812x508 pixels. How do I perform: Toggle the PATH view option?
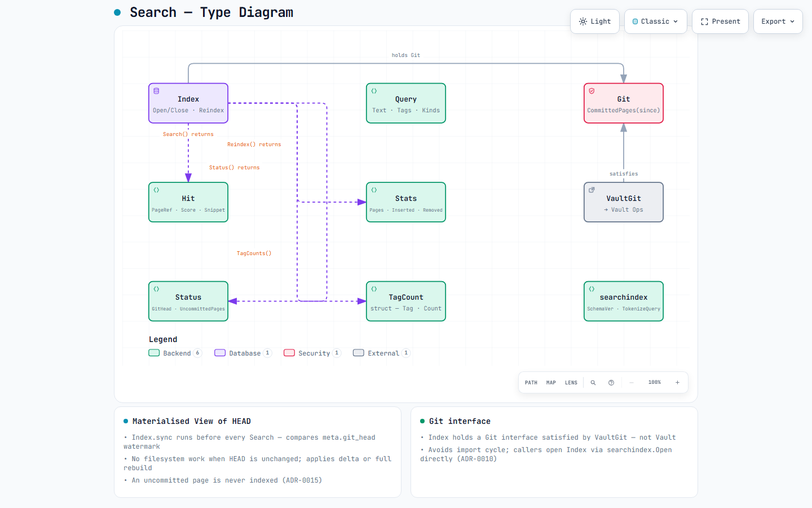coord(531,383)
